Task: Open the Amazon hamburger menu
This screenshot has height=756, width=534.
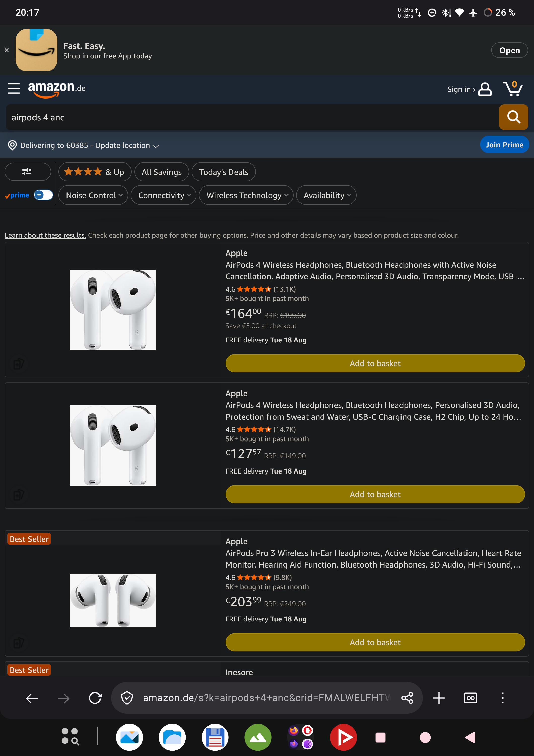Action: 14,88
